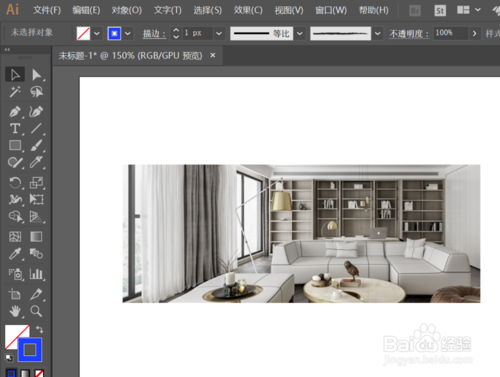Select the Symbol Sprayer tool

[15, 274]
